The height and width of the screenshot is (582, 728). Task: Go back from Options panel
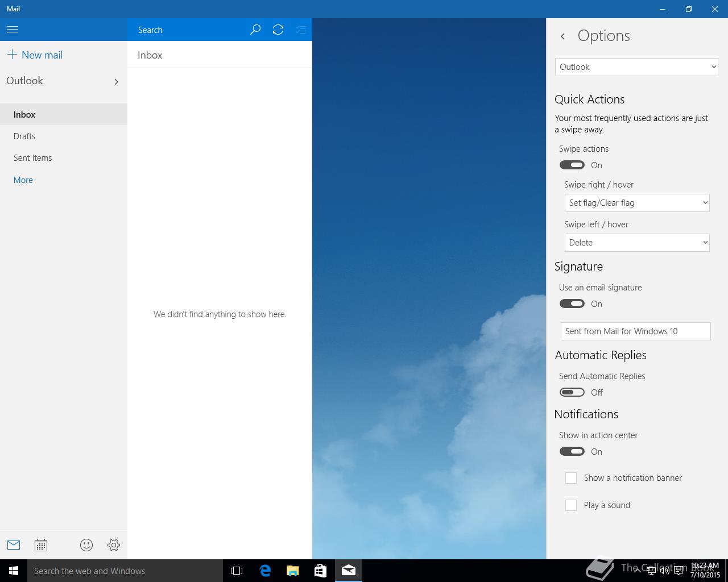point(562,36)
